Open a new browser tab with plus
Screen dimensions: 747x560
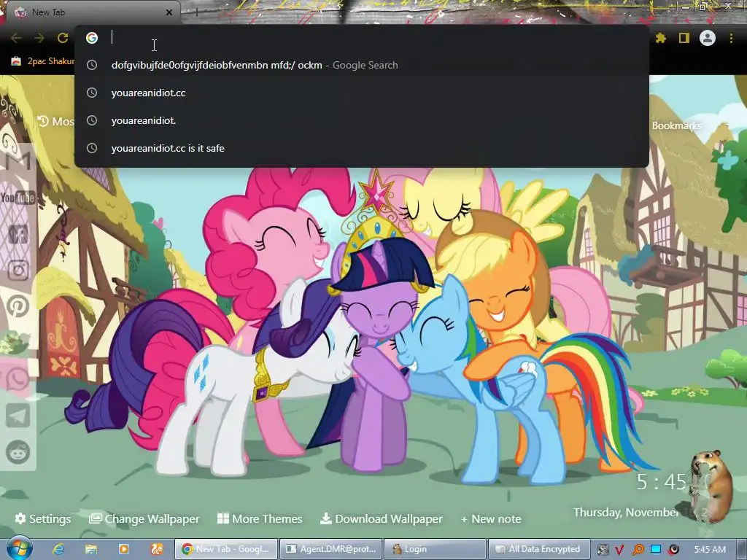[x=196, y=12]
